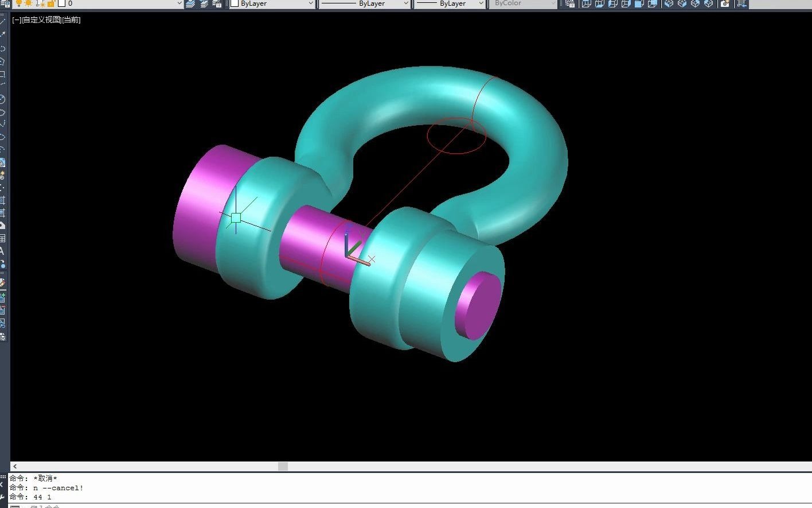Screen dimensions: 812x508
Task: Select the Ellipse draw tool
Action: [3, 137]
